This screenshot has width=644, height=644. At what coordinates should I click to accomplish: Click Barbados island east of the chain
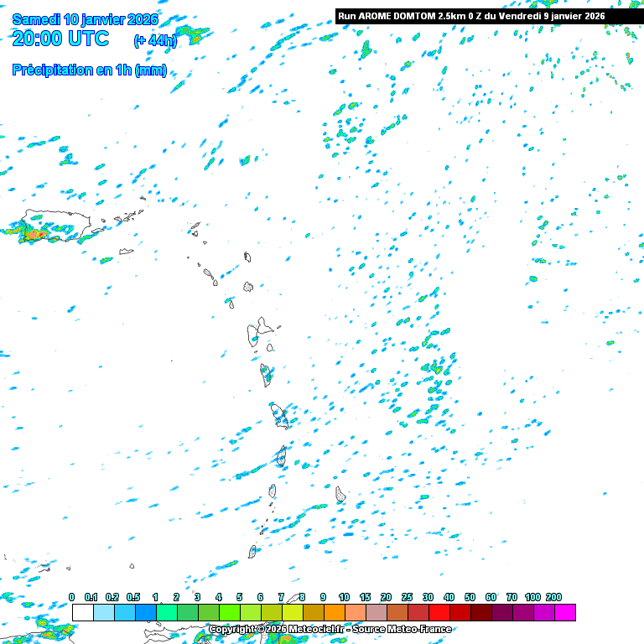point(340,494)
